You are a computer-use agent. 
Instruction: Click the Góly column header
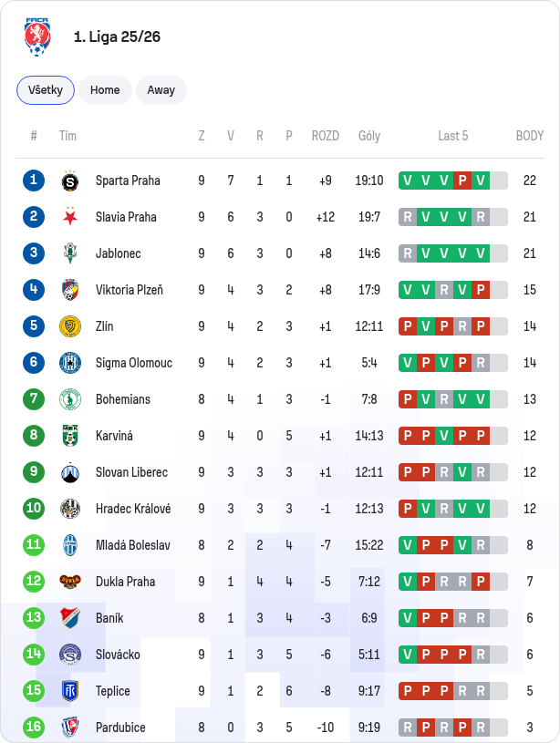click(x=369, y=136)
